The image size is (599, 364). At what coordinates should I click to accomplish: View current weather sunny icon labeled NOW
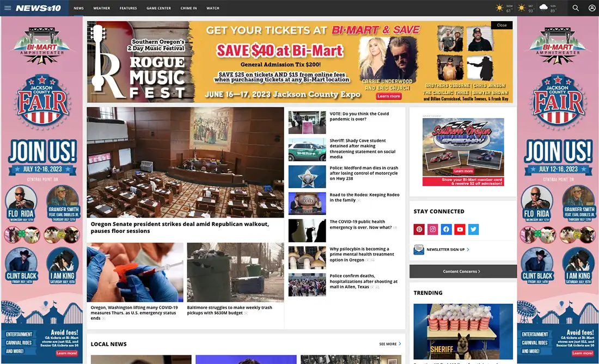click(x=499, y=8)
